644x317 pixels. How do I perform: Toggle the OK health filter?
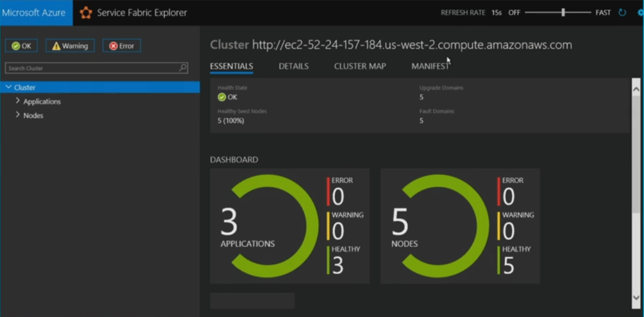click(x=22, y=45)
